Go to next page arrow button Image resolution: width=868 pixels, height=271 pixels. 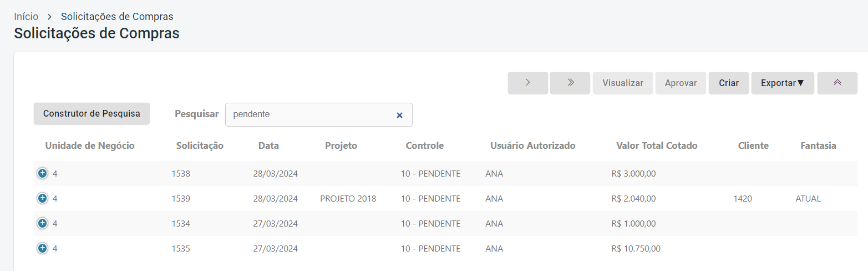pyautogui.click(x=527, y=83)
